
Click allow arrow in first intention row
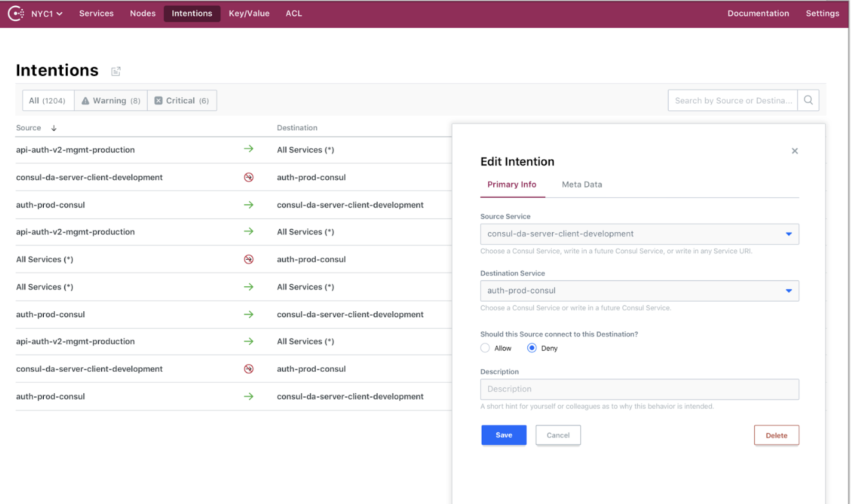(248, 150)
